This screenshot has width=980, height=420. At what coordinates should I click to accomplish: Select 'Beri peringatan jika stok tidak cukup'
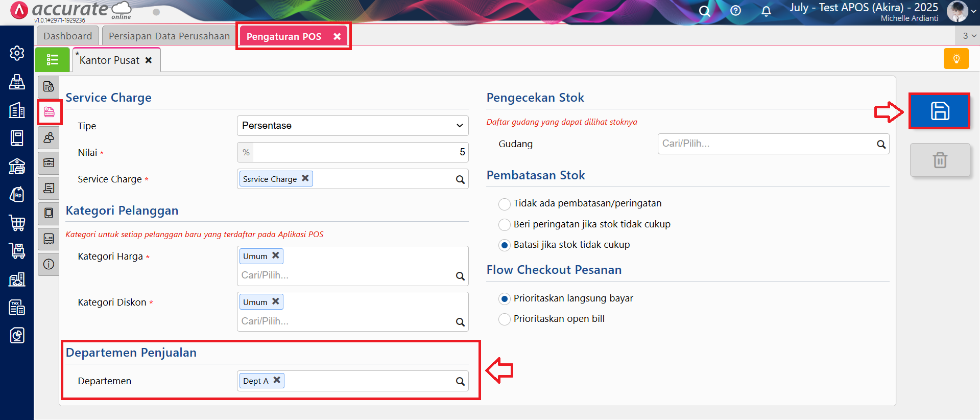click(x=505, y=224)
